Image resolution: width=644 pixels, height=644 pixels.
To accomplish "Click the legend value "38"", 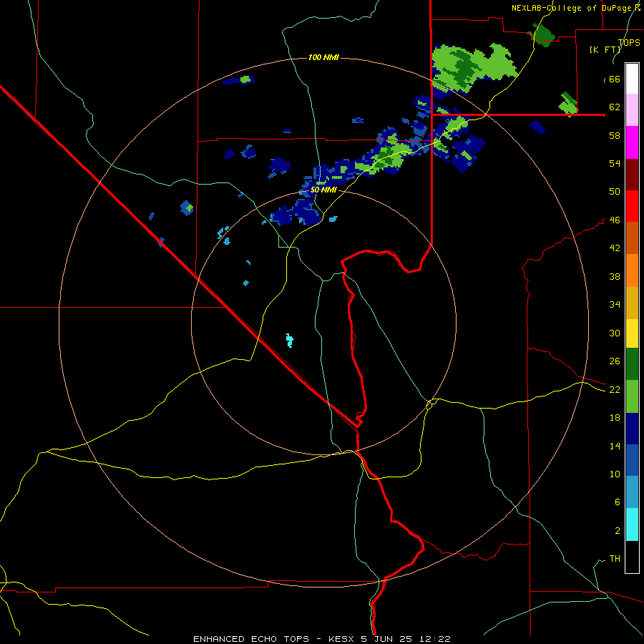I will tap(615, 276).
